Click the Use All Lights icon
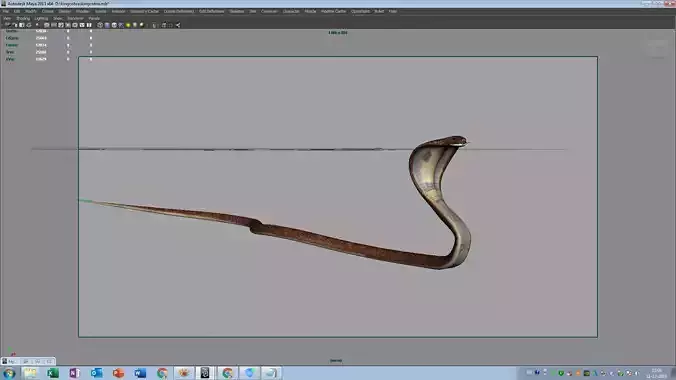The image size is (676, 380). coord(128,25)
